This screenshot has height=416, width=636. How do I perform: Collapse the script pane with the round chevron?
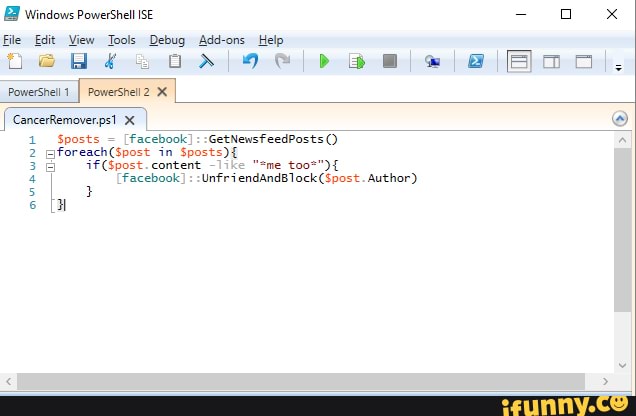[620, 118]
